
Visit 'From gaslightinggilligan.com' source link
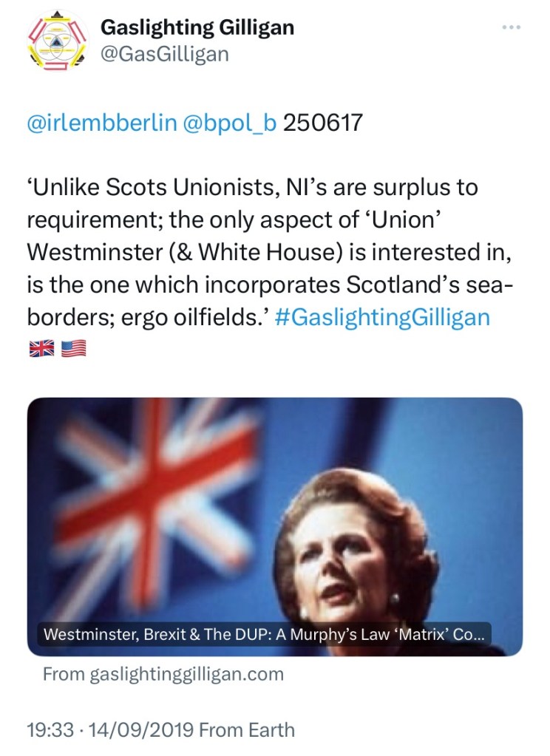coord(163,674)
